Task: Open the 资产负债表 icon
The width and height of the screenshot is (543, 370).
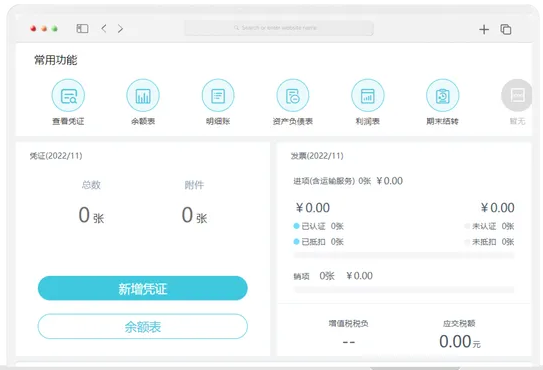Action: 293,96
